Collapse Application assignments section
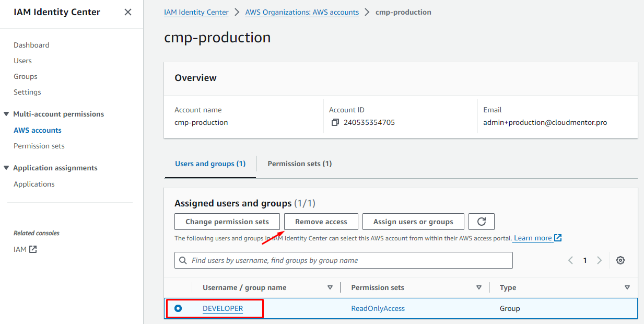The width and height of the screenshot is (644, 324). pyautogui.click(x=6, y=168)
